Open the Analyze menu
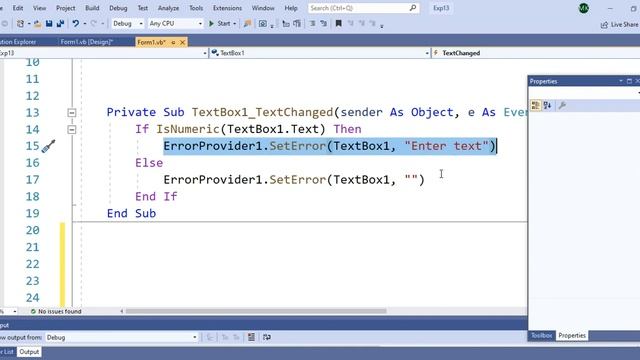Image resolution: width=640 pixels, height=360 pixels. pos(168,8)
